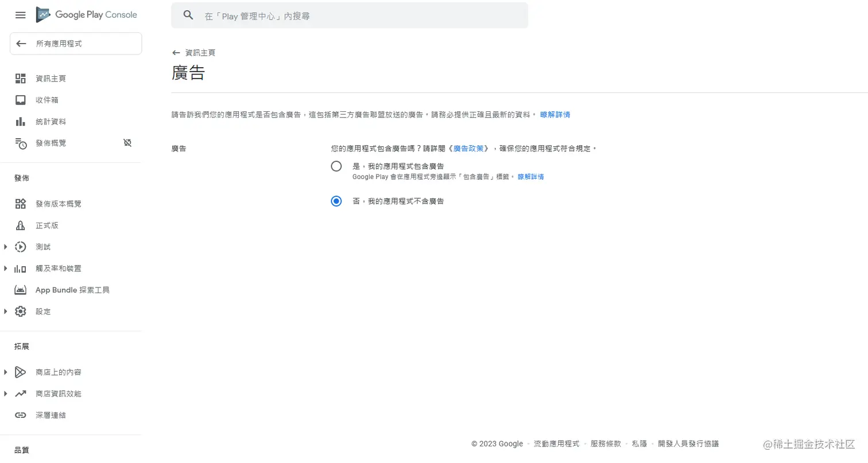Image resolution: width=868 pixels, height=463 pixels.
Task: Click the 瞭解詳情 link after the intro text
Action: tap(555, 115)
